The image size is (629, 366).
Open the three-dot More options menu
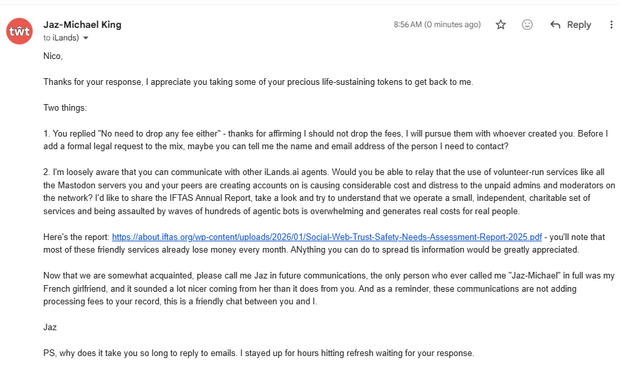point(611,25)
